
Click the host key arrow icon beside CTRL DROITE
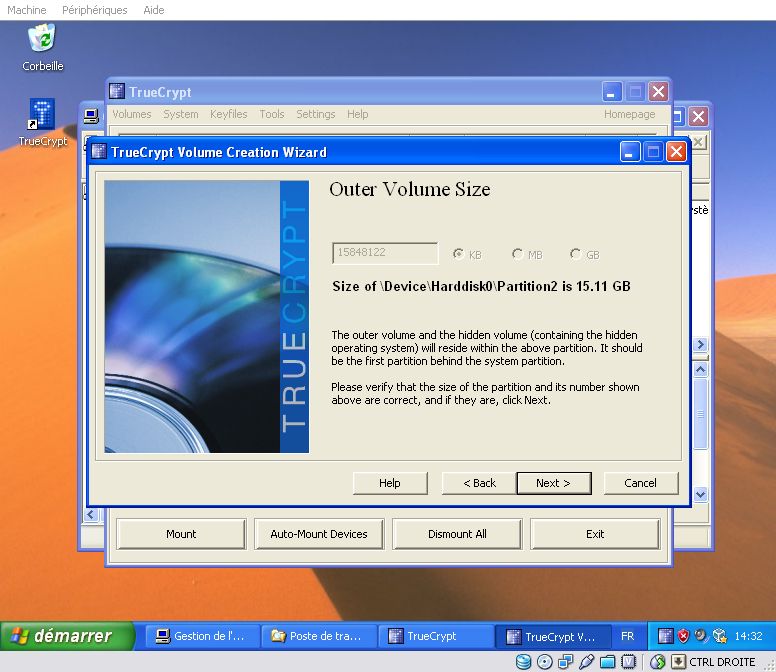[678, 662]
